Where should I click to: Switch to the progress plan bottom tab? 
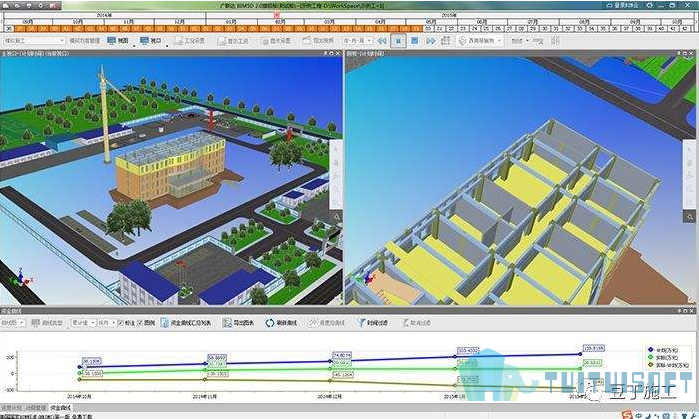(x=11, y=408)
